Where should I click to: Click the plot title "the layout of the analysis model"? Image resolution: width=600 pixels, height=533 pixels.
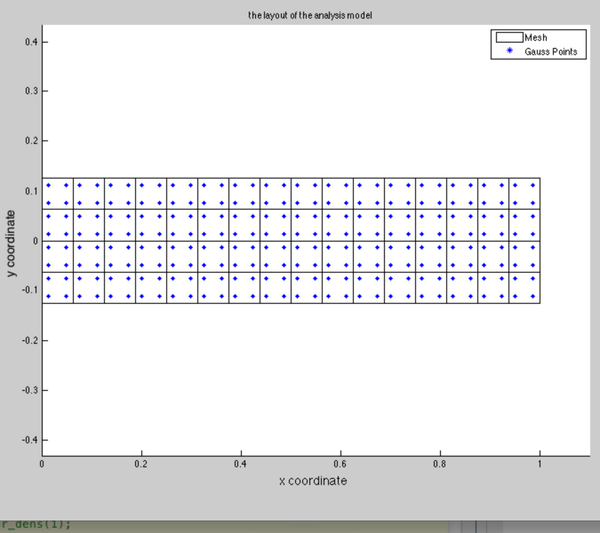[310, 15]
